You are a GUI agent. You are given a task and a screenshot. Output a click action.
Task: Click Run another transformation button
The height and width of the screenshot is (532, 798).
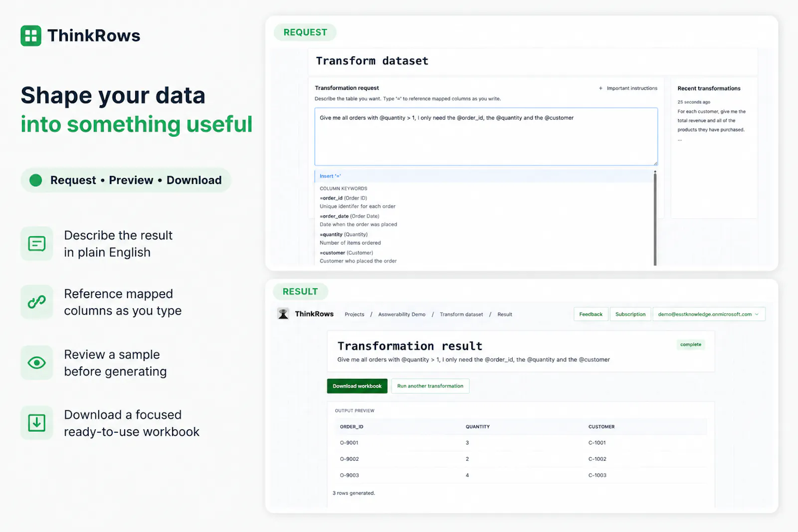coord(430,386)
